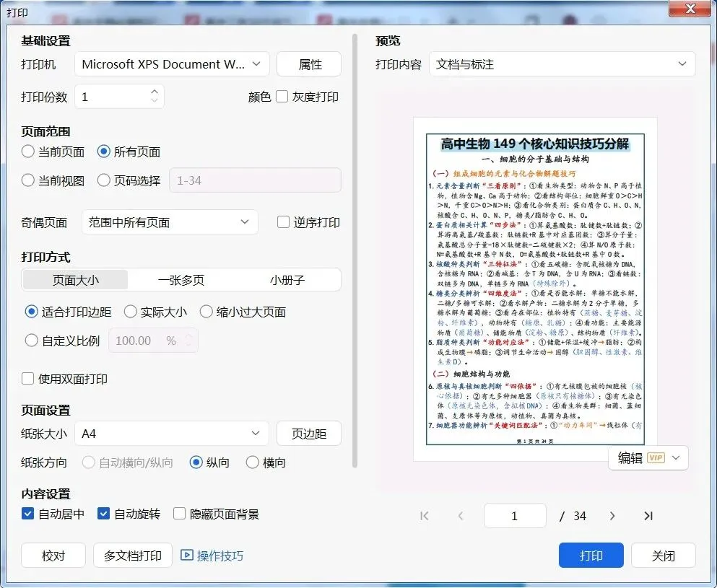Go to the next preview page
This screenshot has height=588, width=717.
[612, 516]
